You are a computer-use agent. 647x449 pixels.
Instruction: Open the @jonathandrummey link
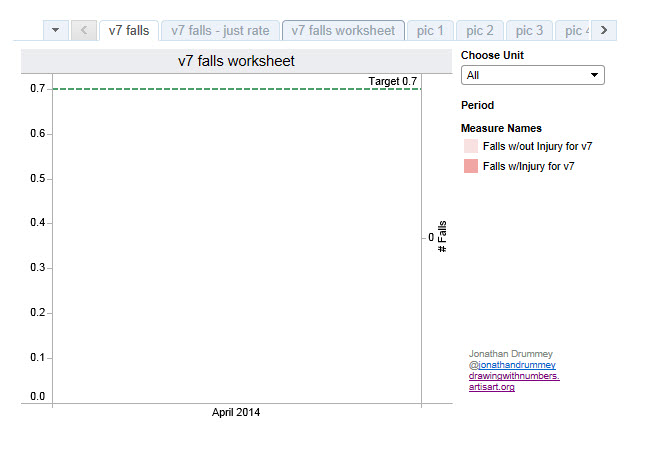pyautogui.click(x=511, y=365)
